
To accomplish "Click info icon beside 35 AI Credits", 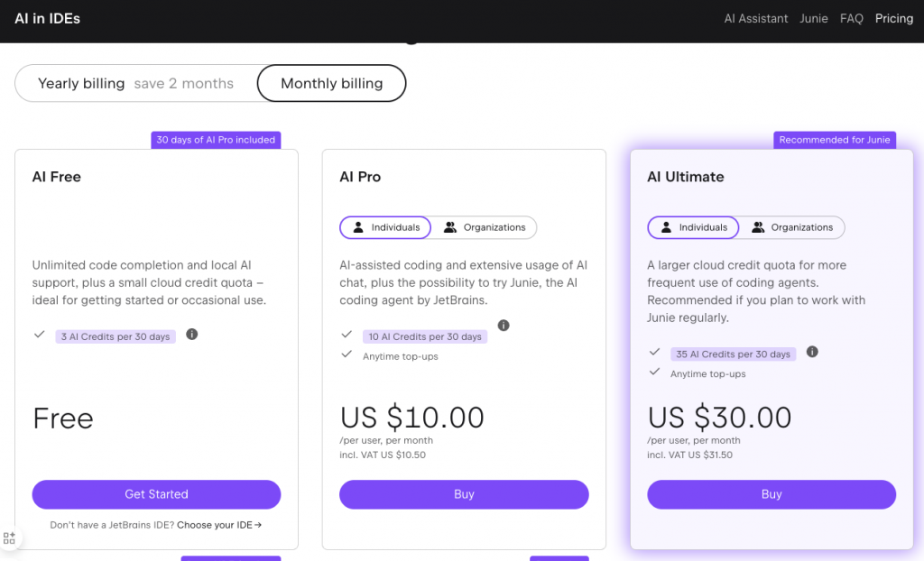I will point(812,352).
